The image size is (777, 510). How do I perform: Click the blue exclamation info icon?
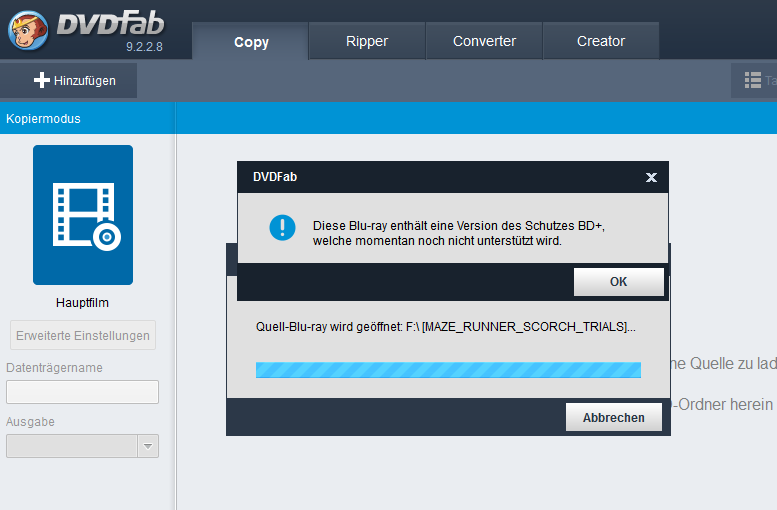282,227
